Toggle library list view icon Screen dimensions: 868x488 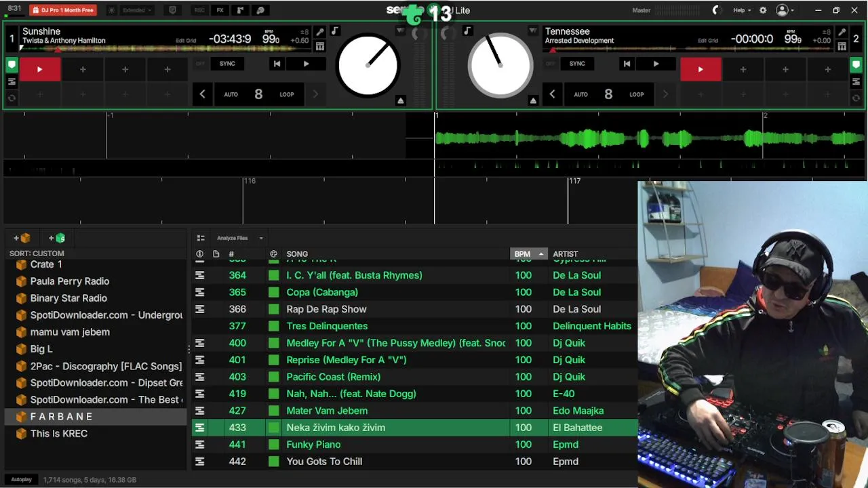click(x=201, y=238)
